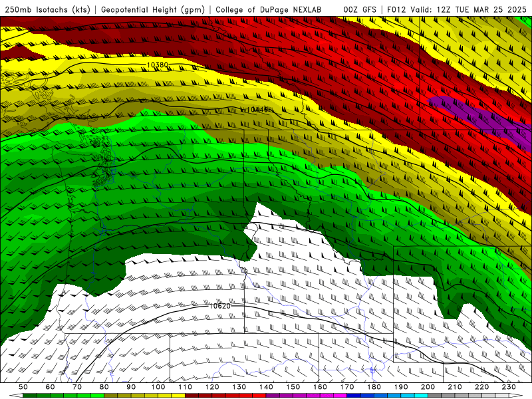Click the 170 value on the color scale
The height and width of the screenshot is (399, 532).
point(347,387)
